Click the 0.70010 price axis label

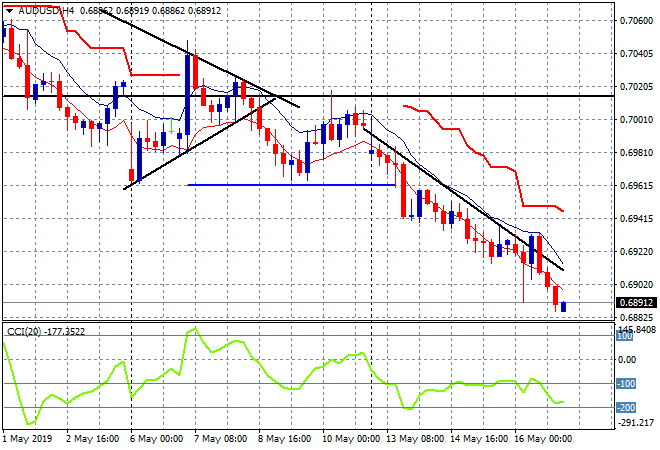tap(636, 120)
